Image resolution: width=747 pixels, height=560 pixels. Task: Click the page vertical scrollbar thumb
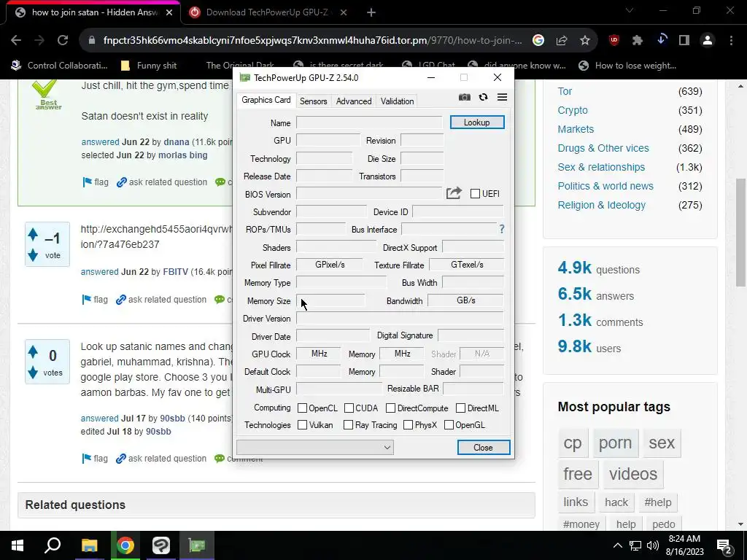click(740, 233)
